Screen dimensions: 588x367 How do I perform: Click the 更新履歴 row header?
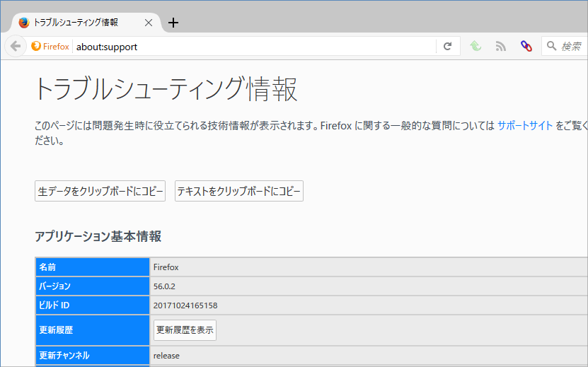[x=93, y=330]
